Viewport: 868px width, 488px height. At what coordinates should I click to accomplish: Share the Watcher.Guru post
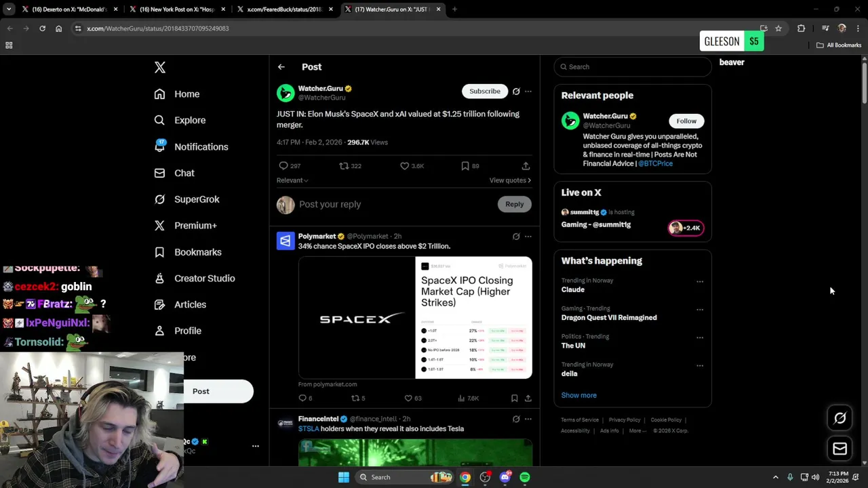526,165
